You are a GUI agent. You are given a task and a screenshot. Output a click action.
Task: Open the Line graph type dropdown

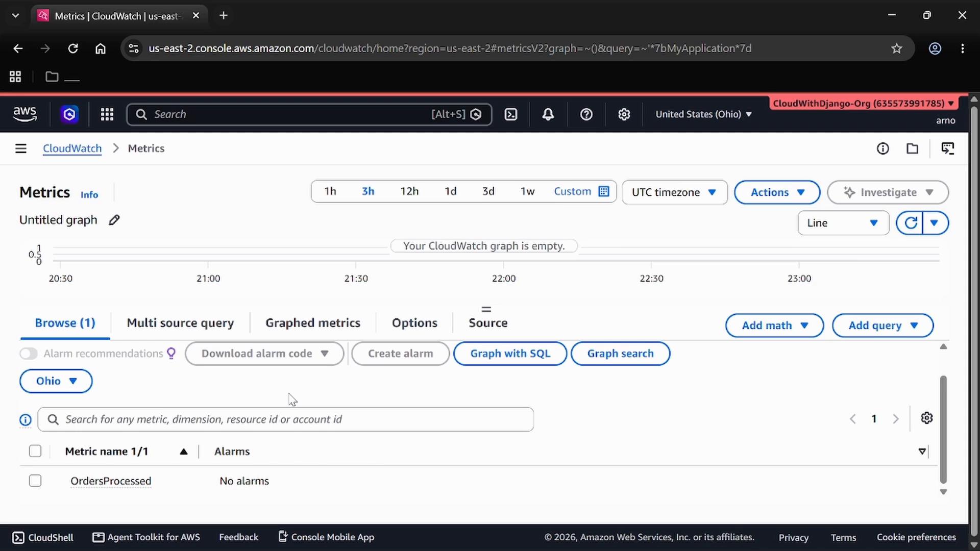843,223
